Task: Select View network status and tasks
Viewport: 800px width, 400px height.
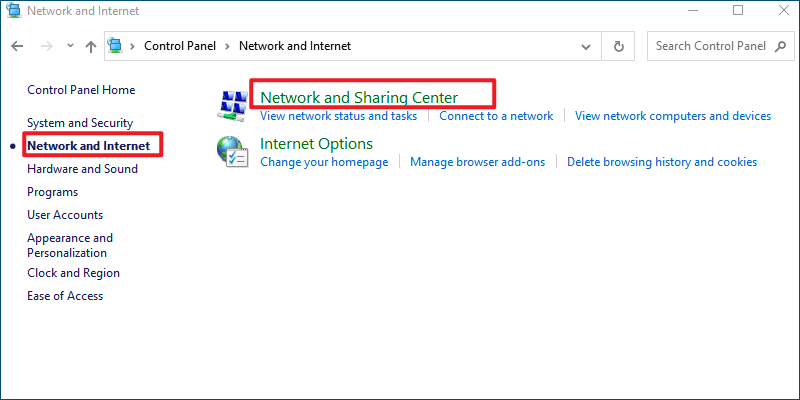Action: (x=338, y=116)
